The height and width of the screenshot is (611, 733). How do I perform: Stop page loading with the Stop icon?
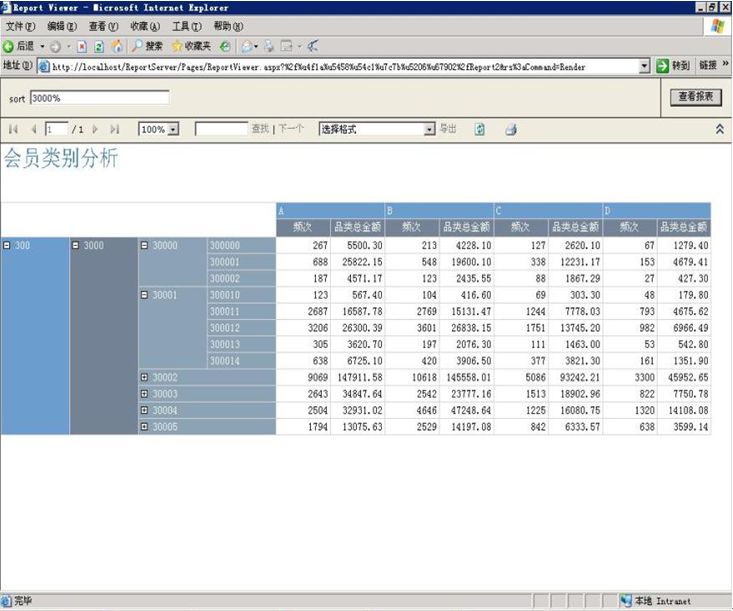82,46
